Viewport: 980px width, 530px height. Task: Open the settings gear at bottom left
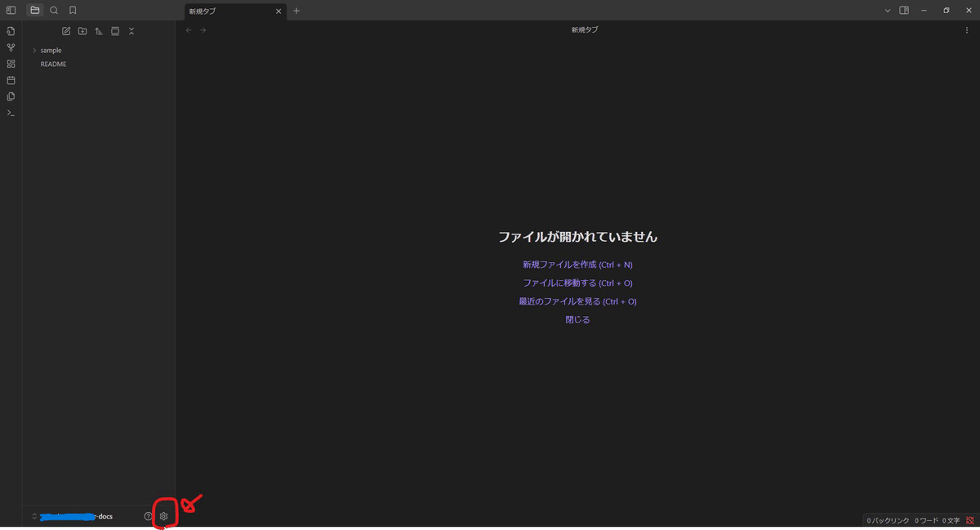click(x=163, y=516)
